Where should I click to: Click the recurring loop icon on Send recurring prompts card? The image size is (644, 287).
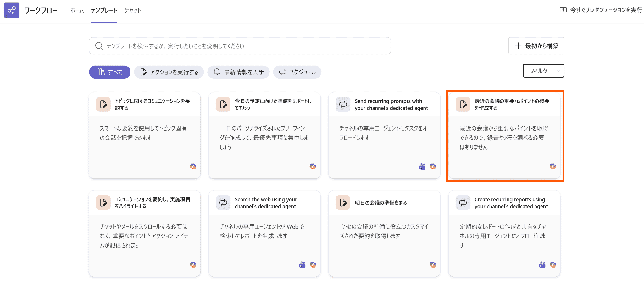click(343, 104)
